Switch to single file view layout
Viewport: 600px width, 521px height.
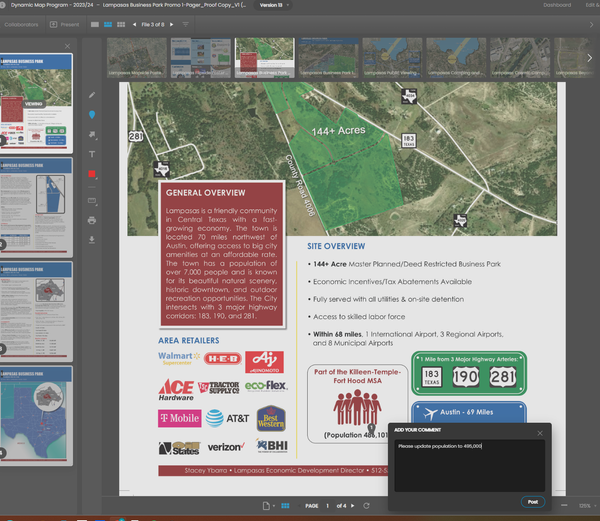point(95,24)
